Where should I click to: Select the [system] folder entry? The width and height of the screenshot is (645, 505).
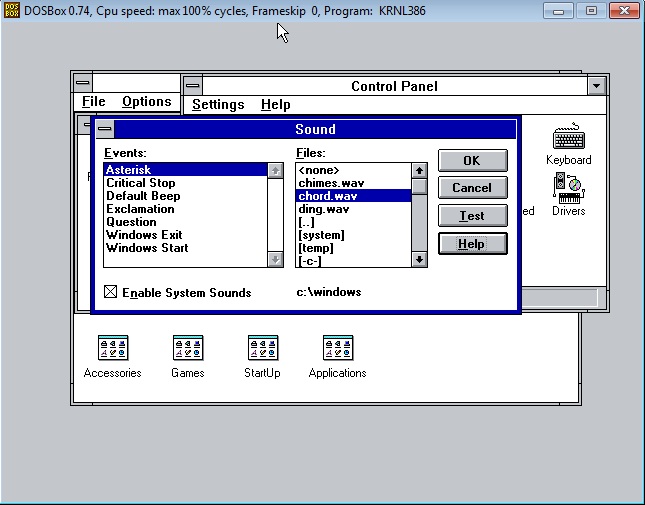pyautogui.click(x=353, y=235)
